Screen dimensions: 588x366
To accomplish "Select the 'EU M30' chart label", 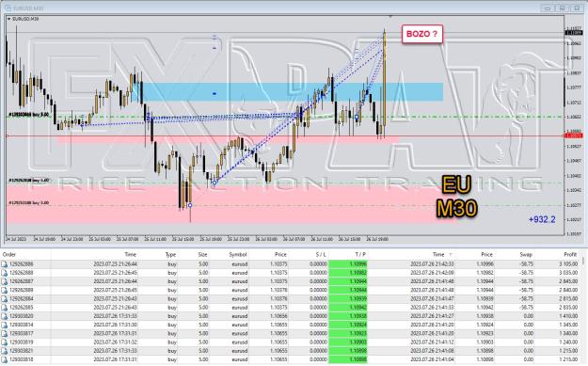I will (456, 197).
